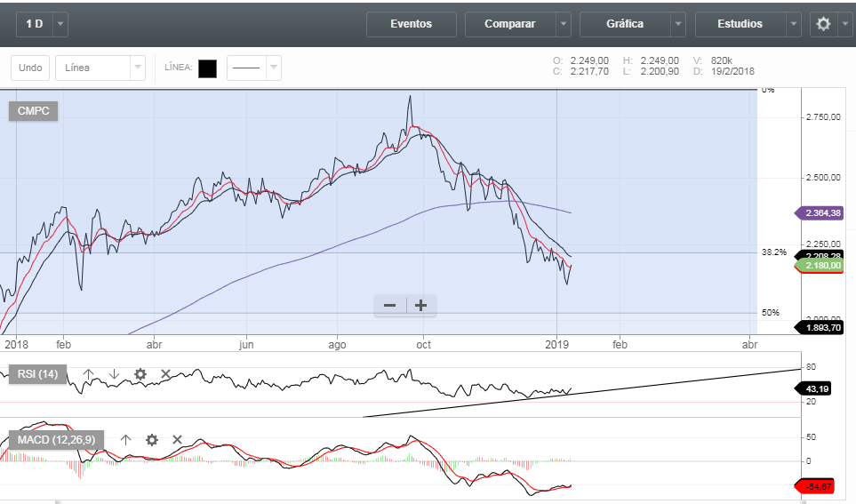Open the line style dropdown
Image resolution: width=856 pixels, height=504 pixels.
click(x=274, y=68)
